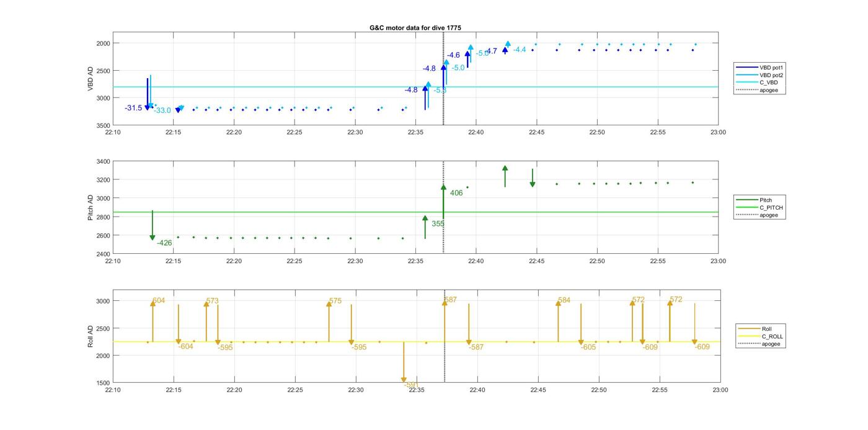Click the "587" roll data label
Viewport: 868px width, 430px height.
pos(450,300)
